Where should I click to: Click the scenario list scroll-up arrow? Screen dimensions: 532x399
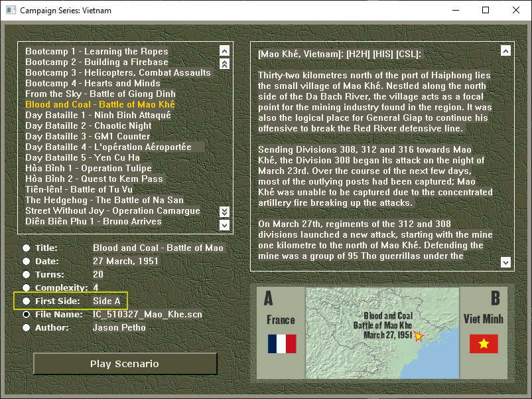point(224,51)
